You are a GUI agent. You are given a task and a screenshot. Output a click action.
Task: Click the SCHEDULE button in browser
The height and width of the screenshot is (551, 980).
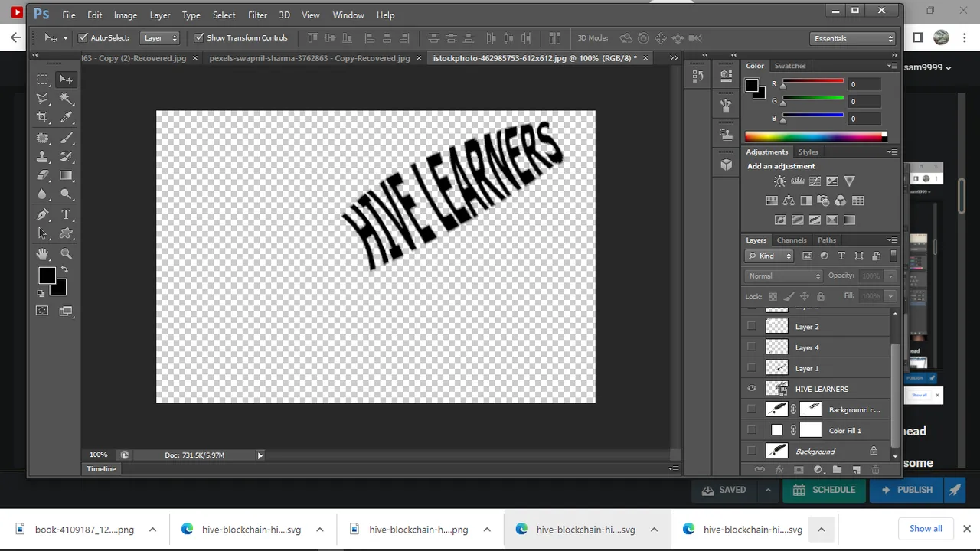824,490
